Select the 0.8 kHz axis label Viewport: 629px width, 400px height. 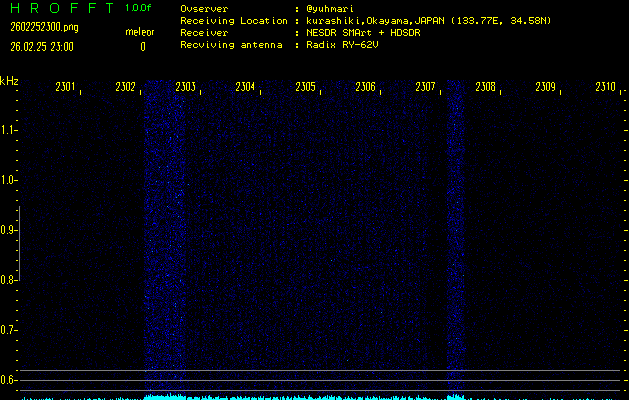[8, 280]
